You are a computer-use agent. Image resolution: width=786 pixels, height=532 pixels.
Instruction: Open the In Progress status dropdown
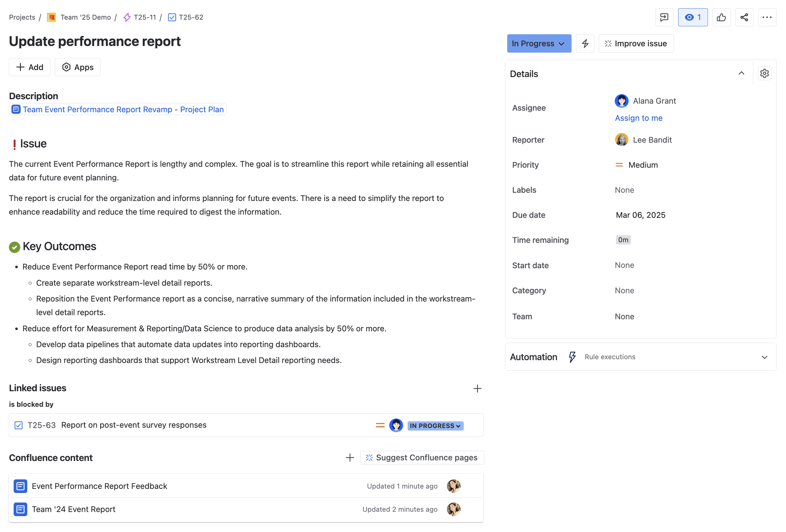point(539,43)
